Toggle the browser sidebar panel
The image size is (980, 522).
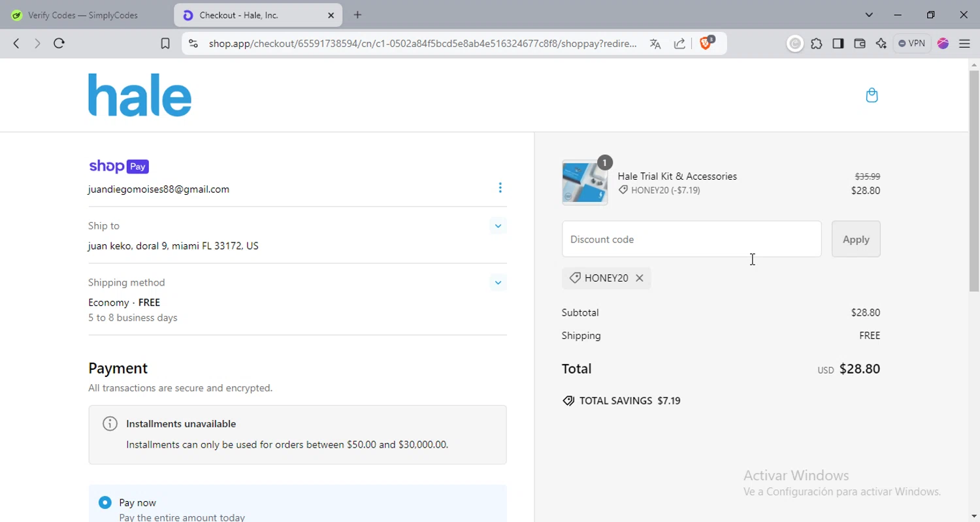pyautogui.click(x=838, y=44)
